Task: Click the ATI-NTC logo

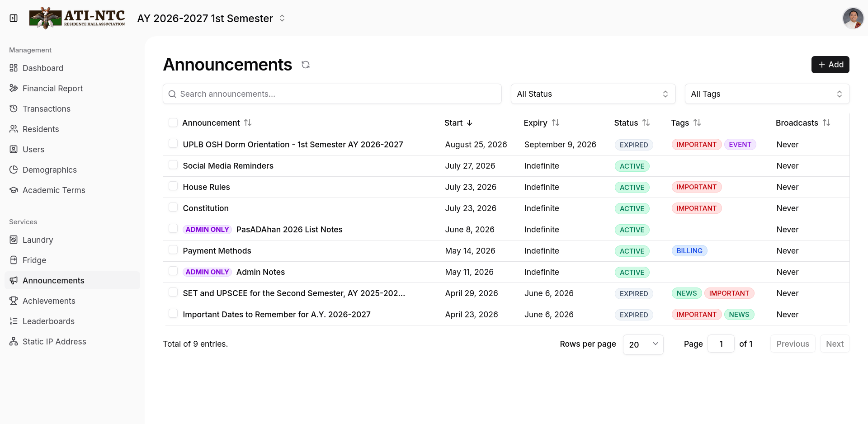Action: pyautogui.click(x=77, y=18)
